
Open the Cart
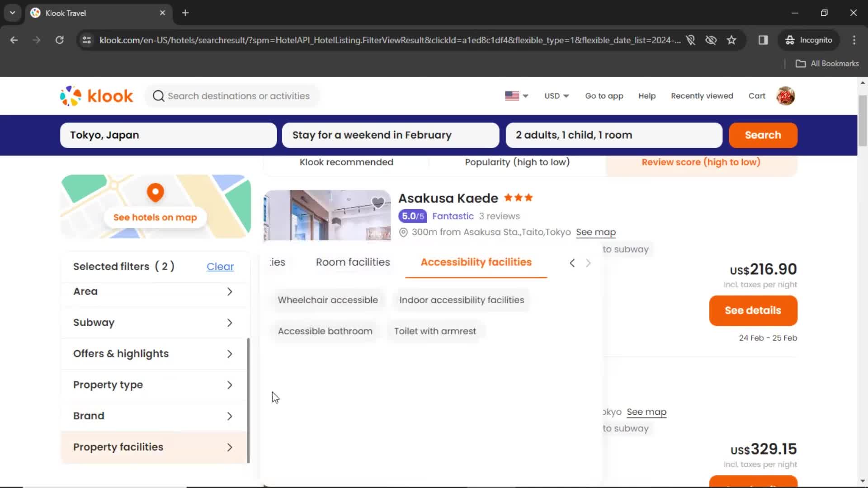tap(757, 96)
